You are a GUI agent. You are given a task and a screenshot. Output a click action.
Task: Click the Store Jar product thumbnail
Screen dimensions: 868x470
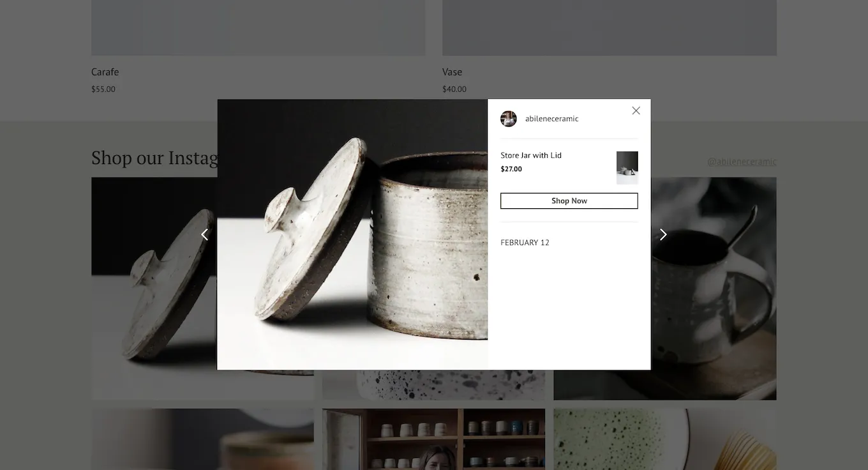click(x=627, y=167)
